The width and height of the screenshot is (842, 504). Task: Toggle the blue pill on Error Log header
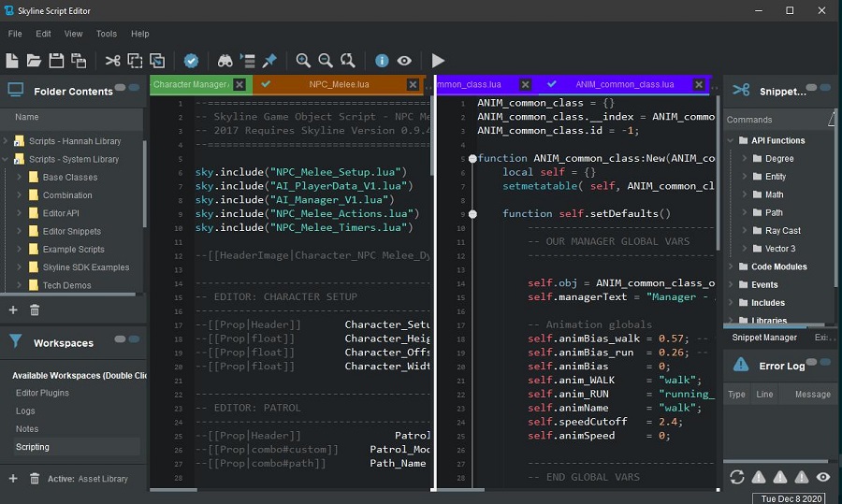(x=825, y=362)
